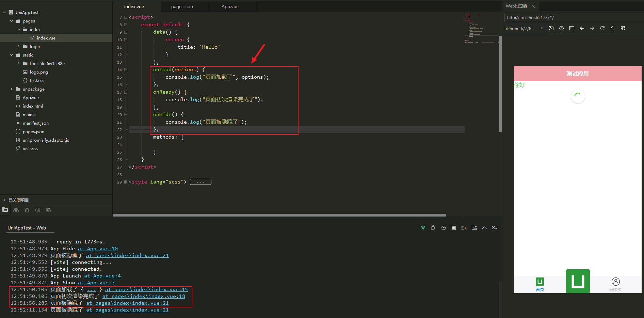
Task: Open index.html in the file tree
Action: coord(33,106)
